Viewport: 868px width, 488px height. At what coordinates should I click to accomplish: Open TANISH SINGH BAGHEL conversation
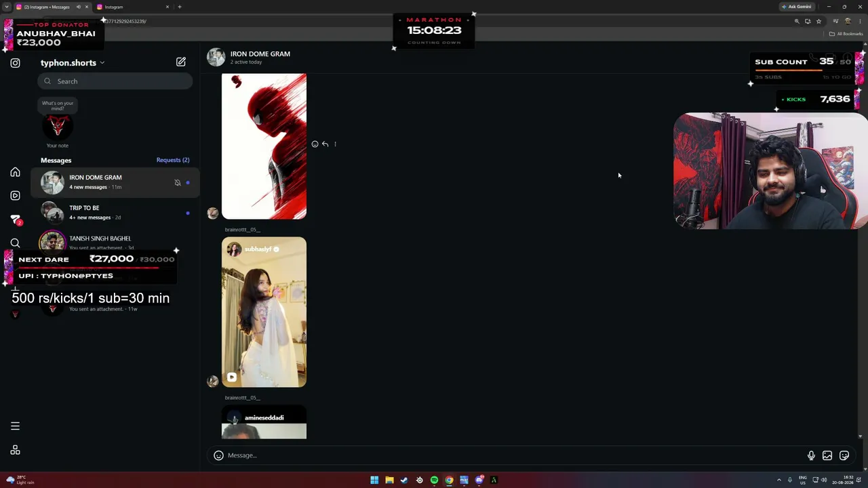click(115, 243)
